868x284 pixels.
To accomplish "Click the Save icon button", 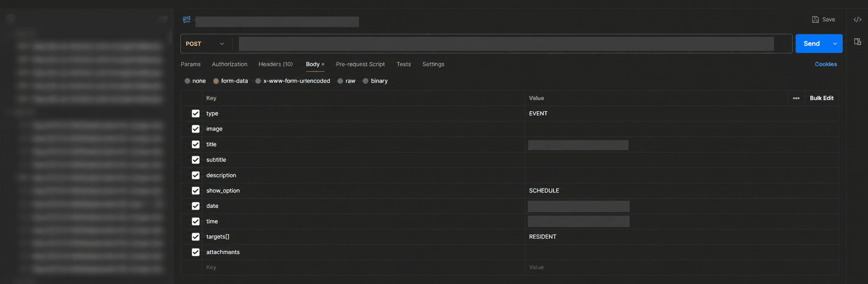I will (x=823, y=19).
